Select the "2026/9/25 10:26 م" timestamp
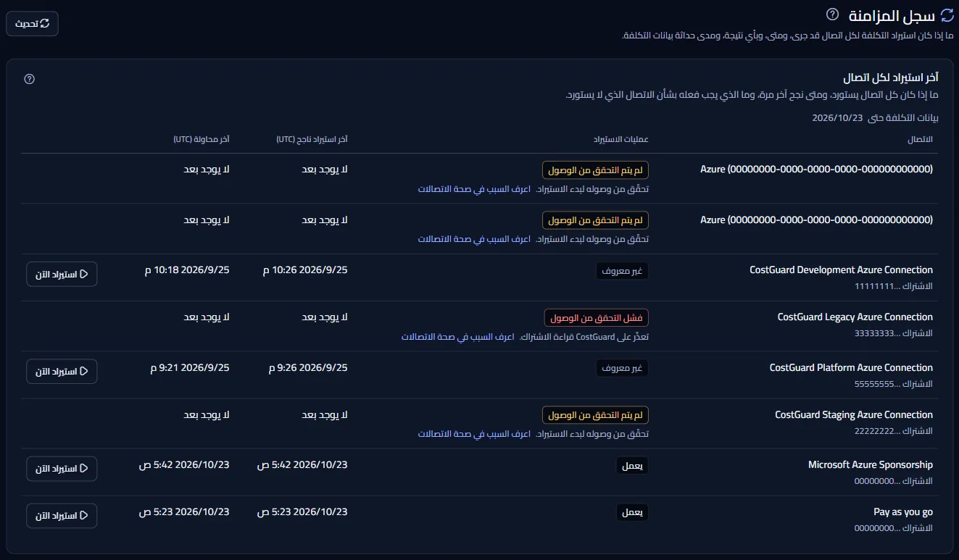The height and width of the screenshot is (560, 959). point(305,269)
